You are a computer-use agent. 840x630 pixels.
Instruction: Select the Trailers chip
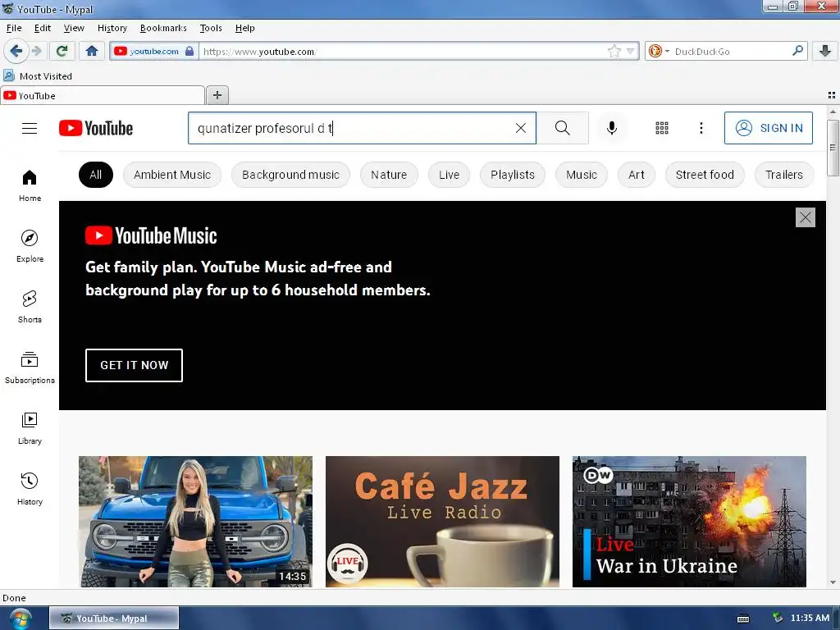[x=783, y=175]
